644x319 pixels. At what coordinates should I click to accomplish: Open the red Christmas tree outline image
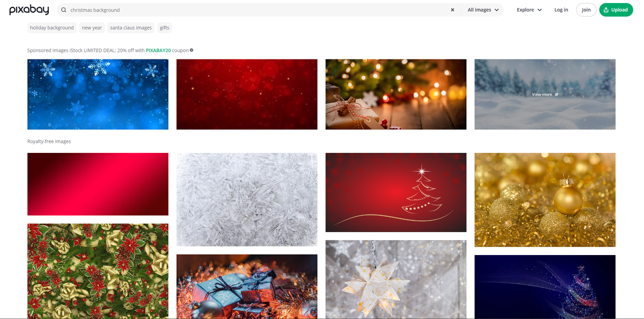point(396,192)
